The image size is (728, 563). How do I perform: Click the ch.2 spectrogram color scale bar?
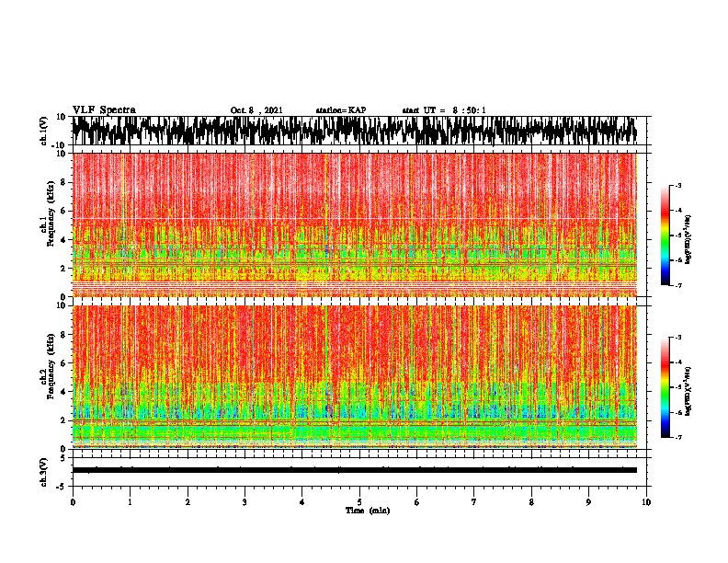point(665,387)
